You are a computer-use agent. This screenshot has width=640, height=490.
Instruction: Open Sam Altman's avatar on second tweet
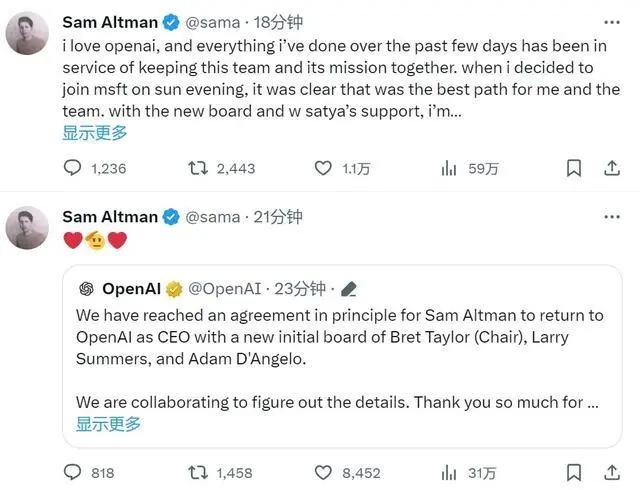[27, 227]
